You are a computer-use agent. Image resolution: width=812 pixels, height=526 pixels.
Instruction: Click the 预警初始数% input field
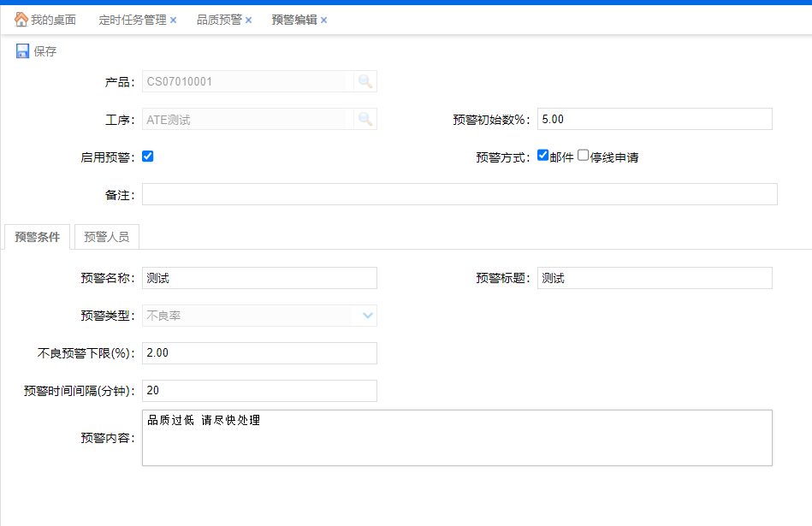click(x=655, y=119)
